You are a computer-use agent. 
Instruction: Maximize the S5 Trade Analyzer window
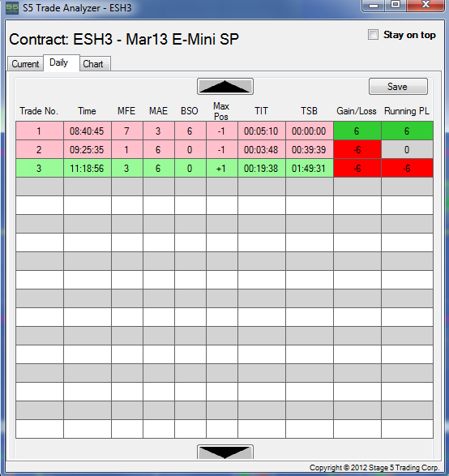[x=396, y=5]
